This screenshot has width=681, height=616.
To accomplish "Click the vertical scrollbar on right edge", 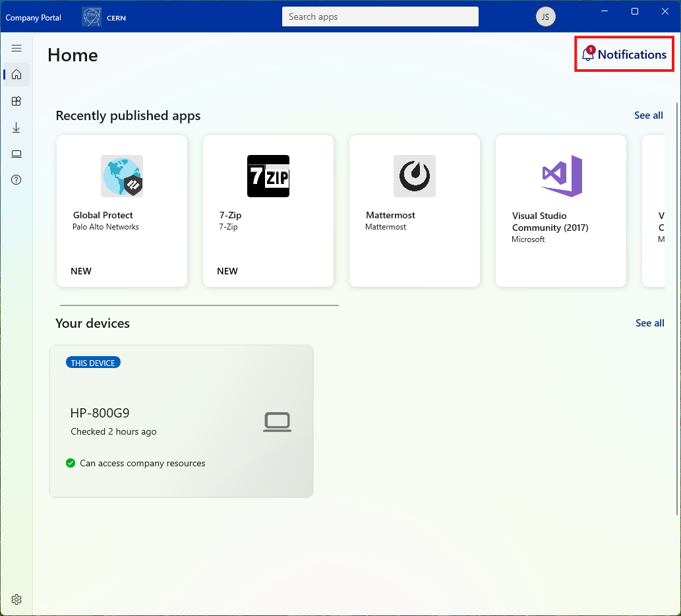I will click(677, 309).
